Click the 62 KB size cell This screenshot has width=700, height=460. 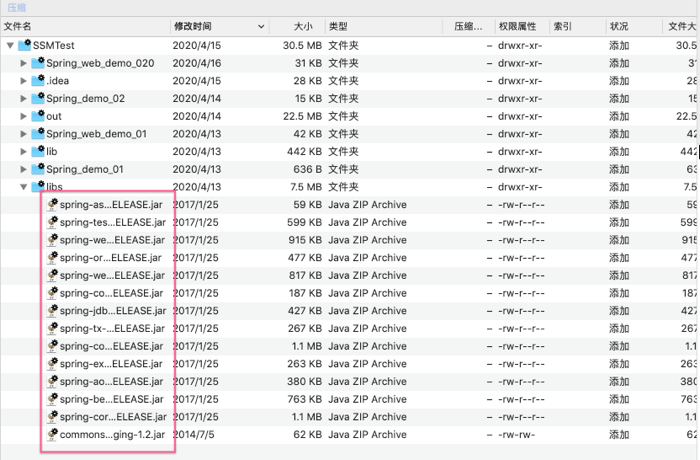308,435
